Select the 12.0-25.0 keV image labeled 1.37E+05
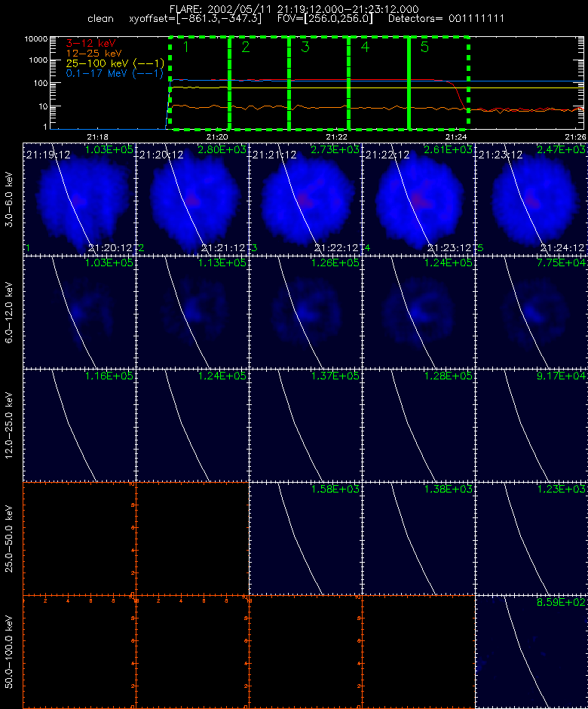Screen dimensions: 588x709 (305, 425)
